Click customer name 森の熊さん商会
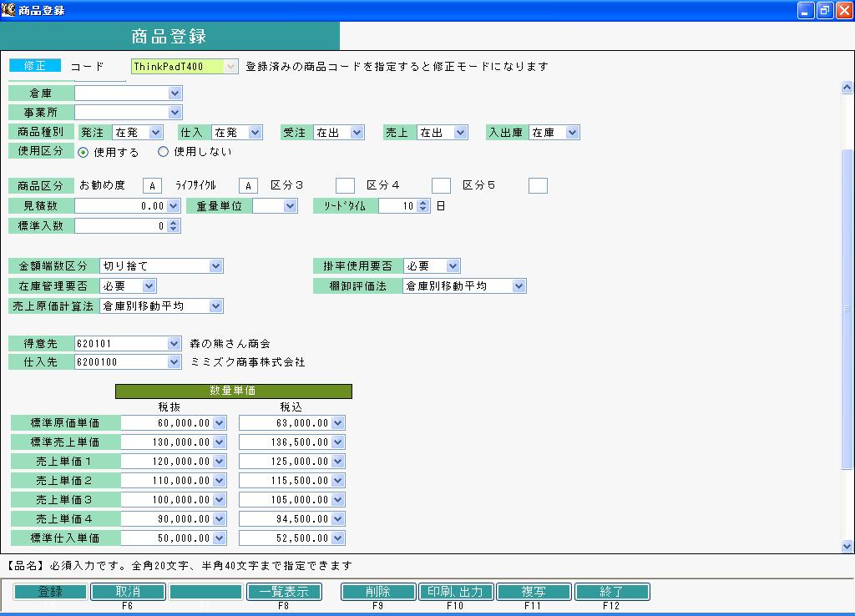Image resolution: width=855 pixels, height=616 pixels. (230, 343)
